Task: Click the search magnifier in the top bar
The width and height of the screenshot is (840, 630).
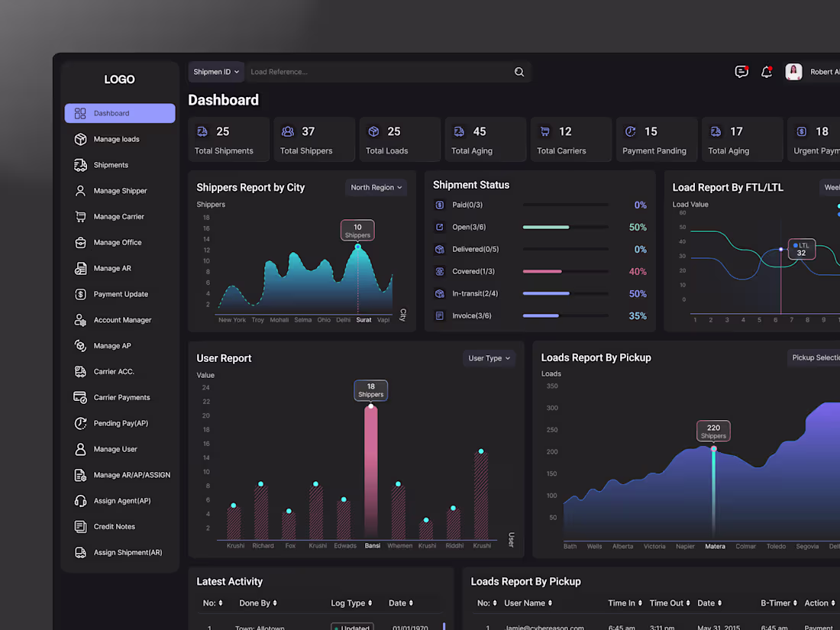Action: click(x=519, y=71)
